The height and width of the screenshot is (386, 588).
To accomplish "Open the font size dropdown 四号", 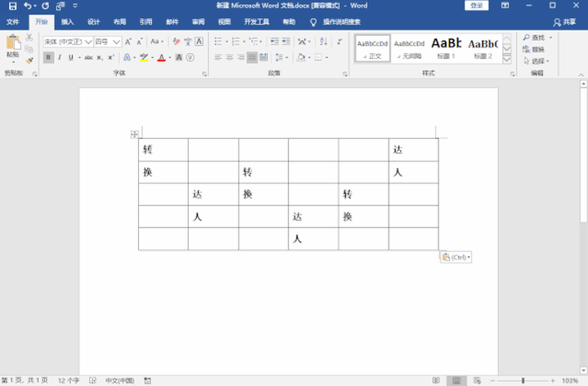I will [x=117, y=42].
